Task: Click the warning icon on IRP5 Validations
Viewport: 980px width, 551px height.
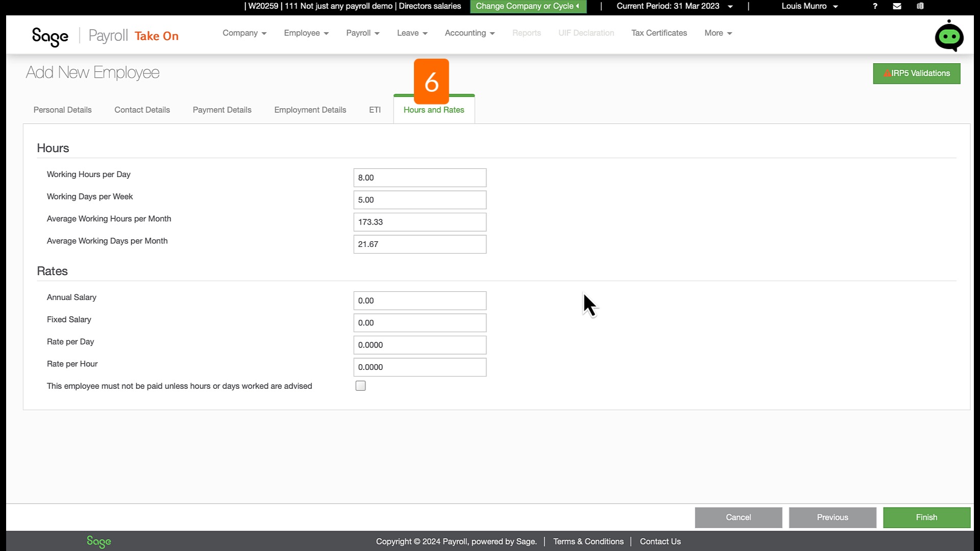Action: [887, 73]
